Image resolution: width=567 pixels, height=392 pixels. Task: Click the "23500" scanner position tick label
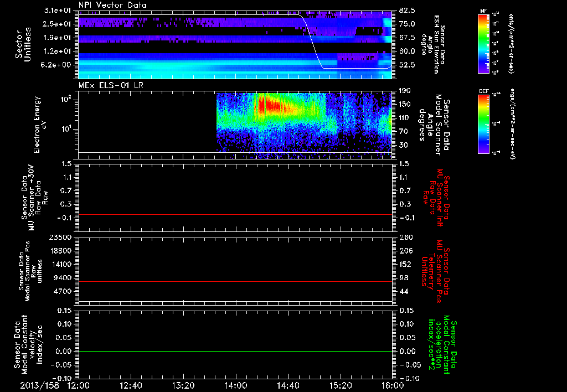pyautogui.click(x=61, y=237)
